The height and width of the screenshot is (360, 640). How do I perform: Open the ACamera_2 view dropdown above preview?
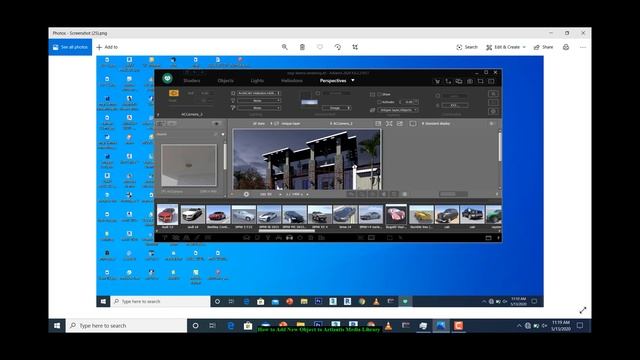341,123
